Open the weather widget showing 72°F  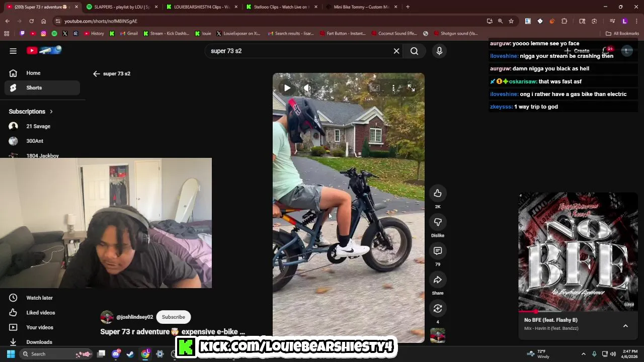pos(538,354)
